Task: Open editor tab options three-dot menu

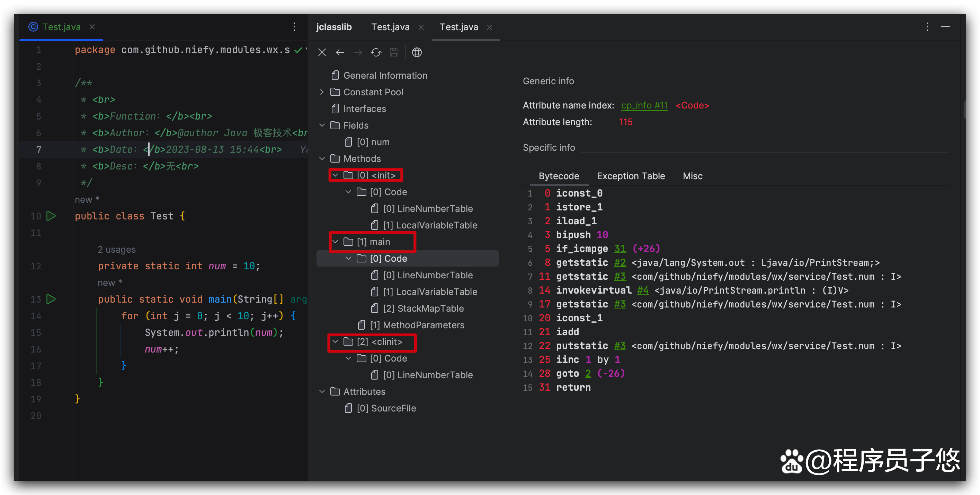Action: pyautogui.click(x=294, y=27)
